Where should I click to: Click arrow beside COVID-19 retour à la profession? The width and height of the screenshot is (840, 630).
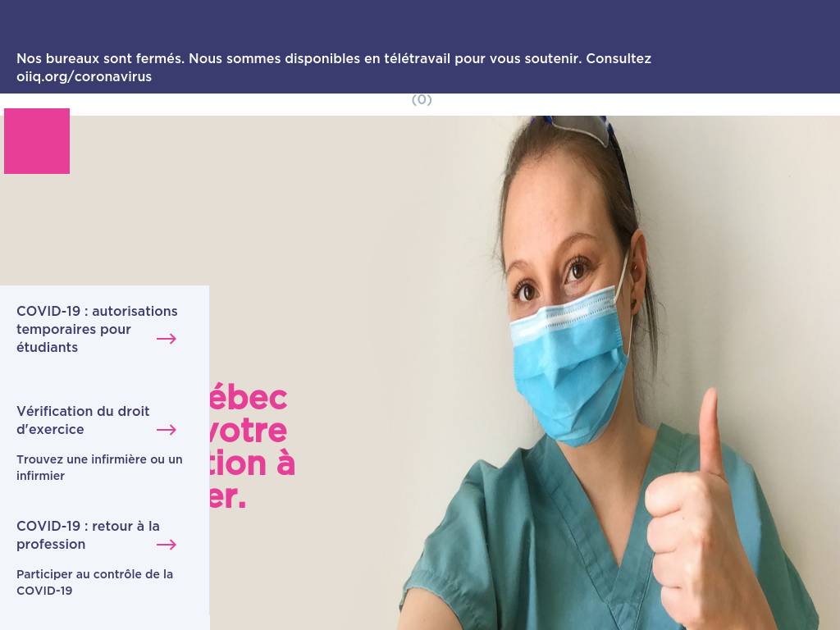(x=167, y=545)
